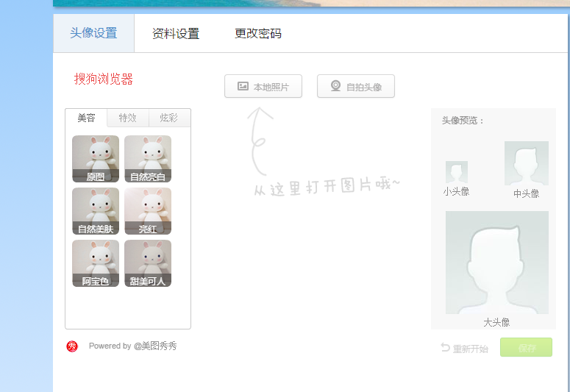Image resolution: width=570 pixels, height=392 pixels.
Task: Click 重新开始 to reset the avatar
Action: pyautogui.click(x=465, y=349)
